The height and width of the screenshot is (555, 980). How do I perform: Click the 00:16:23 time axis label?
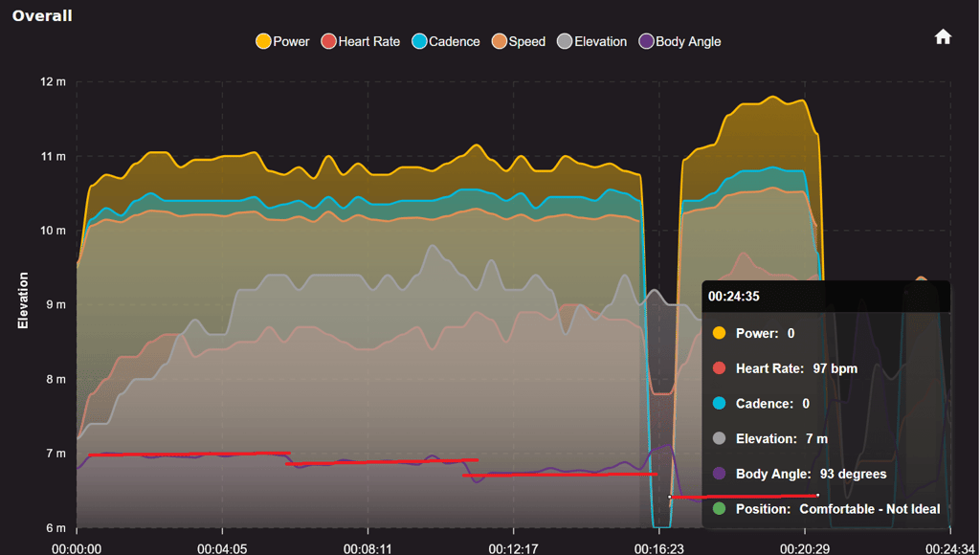point(658,548)
